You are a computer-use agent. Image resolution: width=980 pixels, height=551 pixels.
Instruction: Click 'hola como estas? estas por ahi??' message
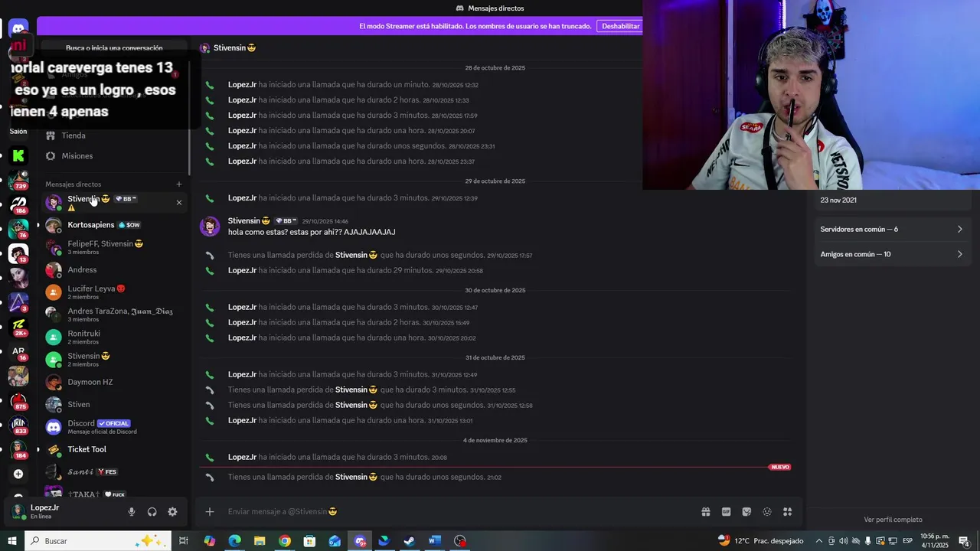312,232
